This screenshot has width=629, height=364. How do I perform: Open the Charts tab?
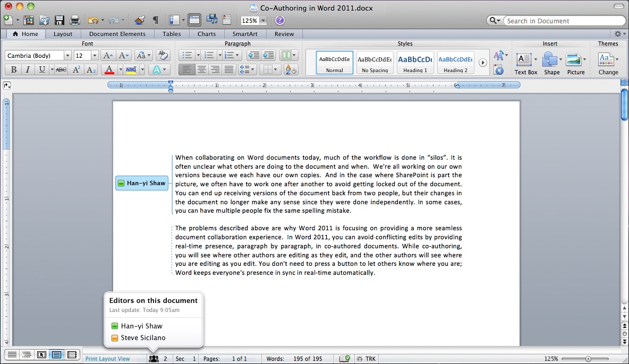(x=207, y=34)
